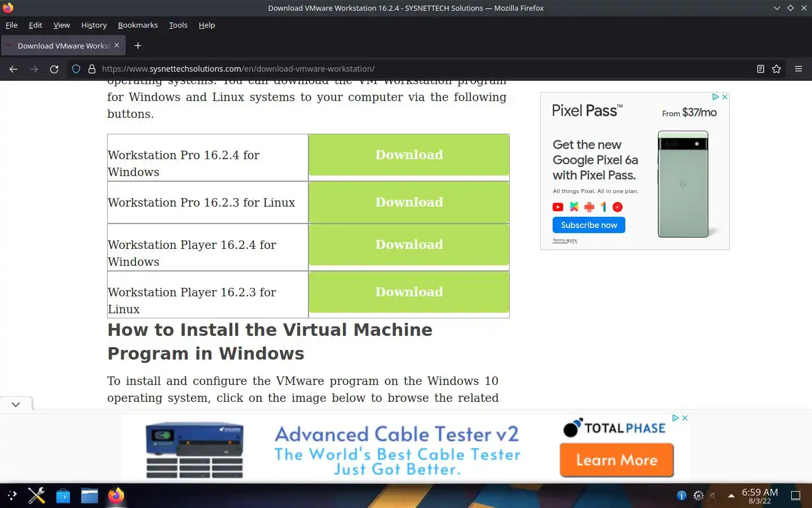
Task: Open Firefox hamburger application menu
Action: [798, 69]
